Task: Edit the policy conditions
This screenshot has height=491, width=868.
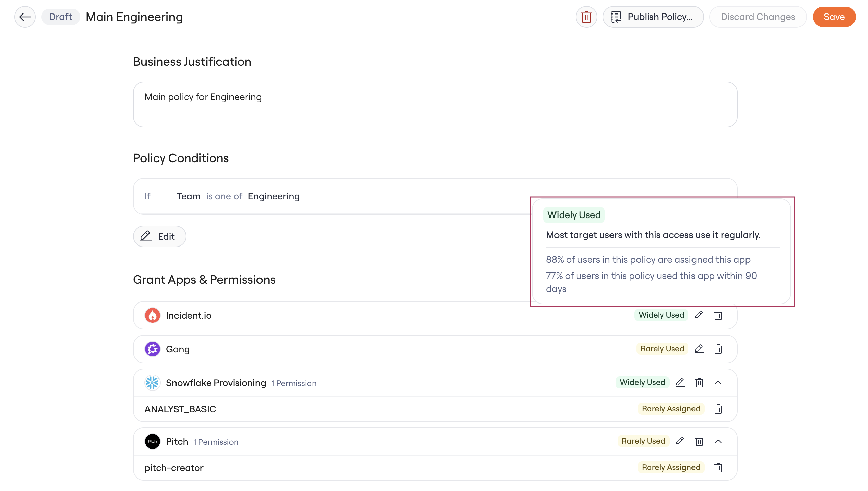Action: [x=159, y=236]
